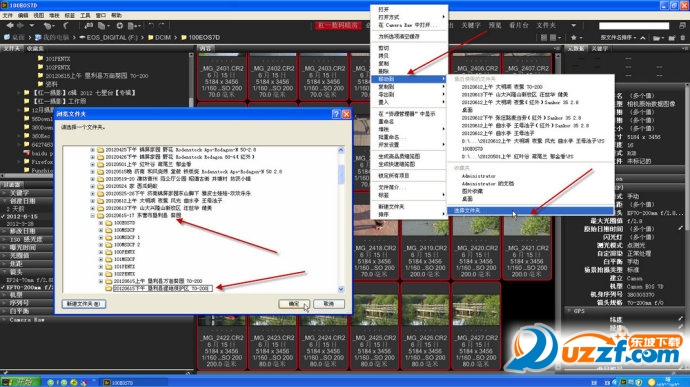Click the Windows Start button
Screen dimensions: 690x387
point(21,382)
